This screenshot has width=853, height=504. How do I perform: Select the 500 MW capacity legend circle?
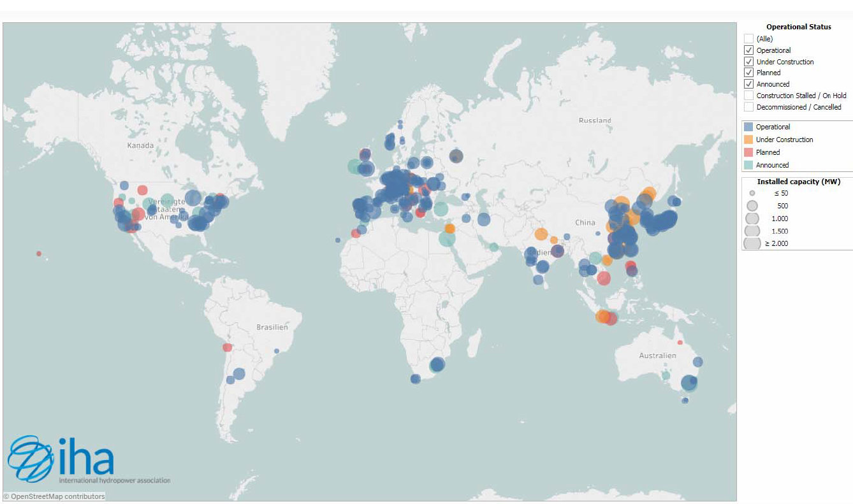pos(752,206)
